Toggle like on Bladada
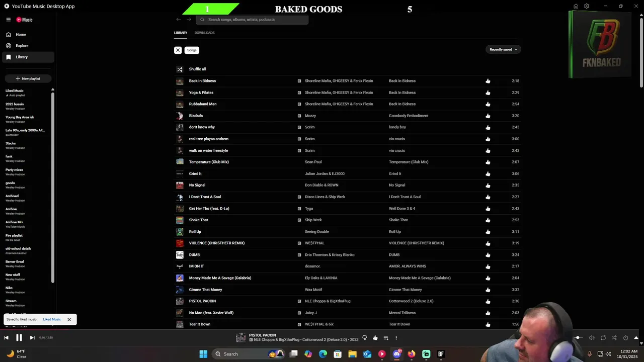Viewport: 644px width, 362px height. pos(488,116)
